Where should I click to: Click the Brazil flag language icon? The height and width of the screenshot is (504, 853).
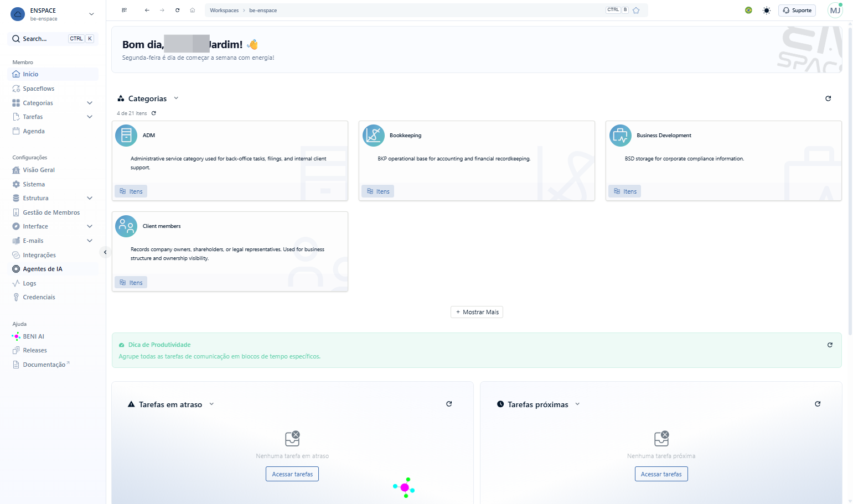click(748, 11)
